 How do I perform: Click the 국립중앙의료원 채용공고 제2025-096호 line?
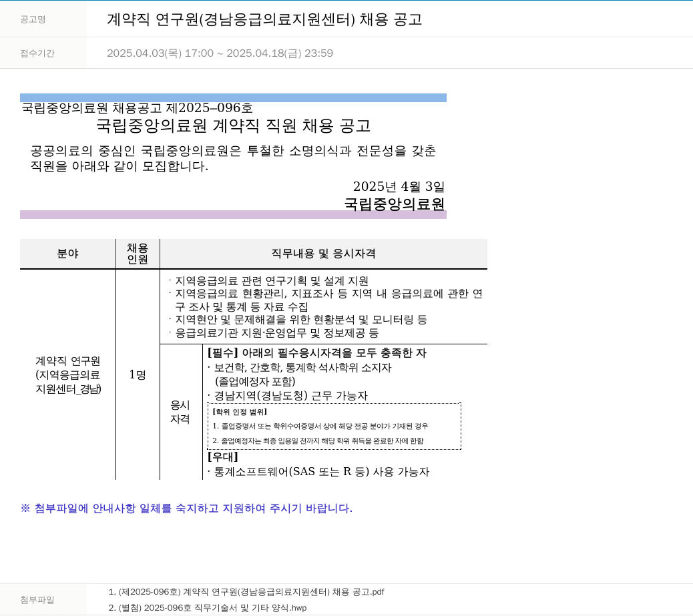point(137,108)
